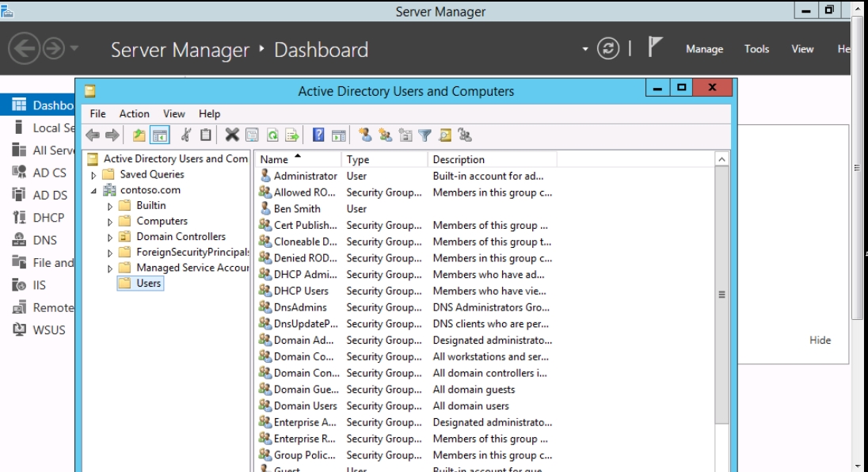This screenshot has width=868, height=472.
Task: Click list scrollbar up arrow
Action: [721, 159]
